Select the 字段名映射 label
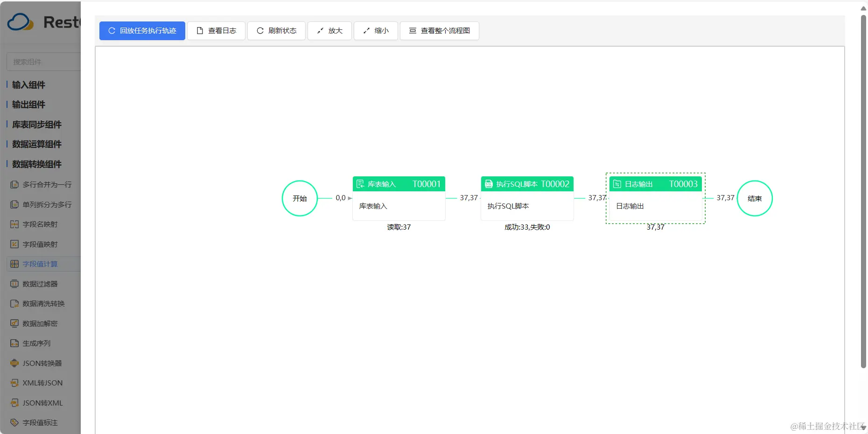This screenshot has width=868, height=434. tap(40, 224)
